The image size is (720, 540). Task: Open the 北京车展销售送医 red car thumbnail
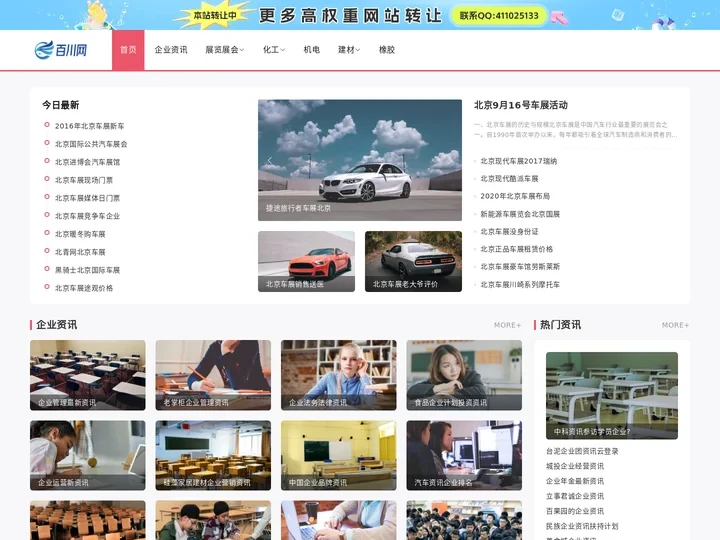pyautogui.click(x=306, y=261)
